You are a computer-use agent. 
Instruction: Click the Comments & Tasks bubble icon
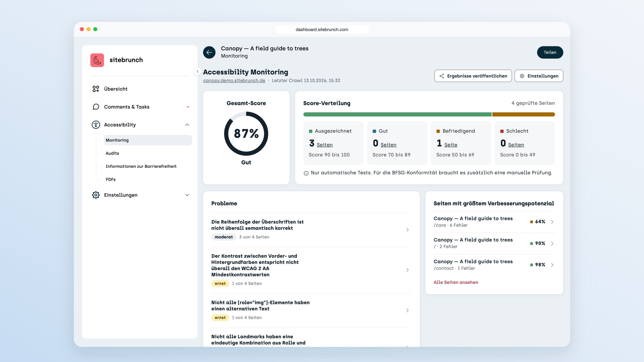pyautogui.click(x=96, y=107)
